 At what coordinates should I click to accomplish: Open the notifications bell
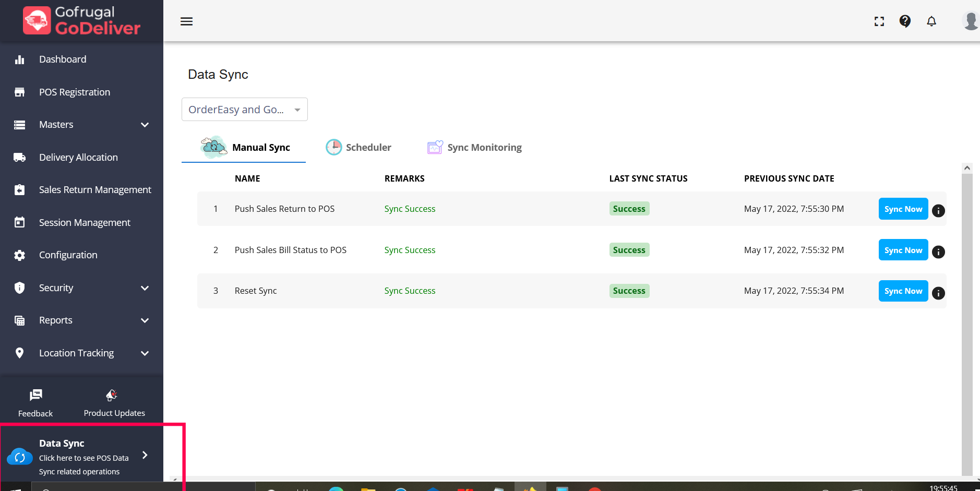click(x=931, y=21)
